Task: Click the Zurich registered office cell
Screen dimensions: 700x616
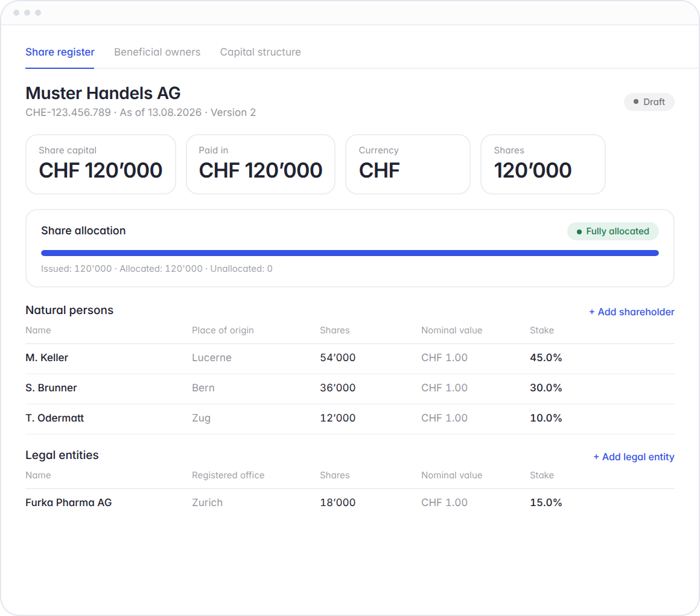Action: (207, 502)
